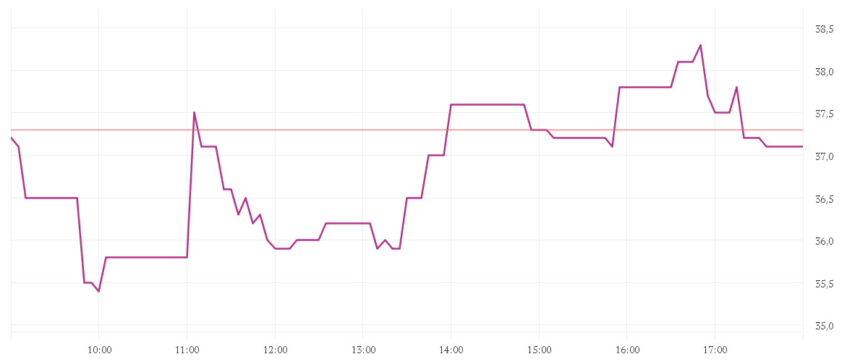868x362 pixels.
Task: Click the 13:00 time axis label
Action: [x=363, y=350]
